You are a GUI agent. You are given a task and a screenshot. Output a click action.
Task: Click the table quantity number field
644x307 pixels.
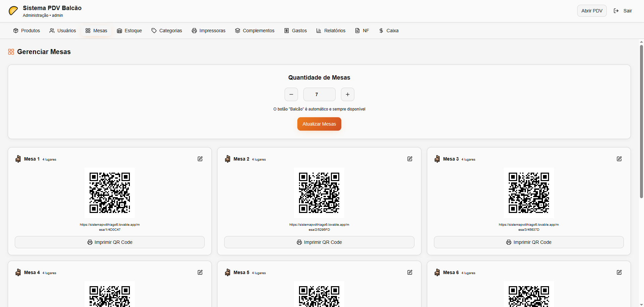click(x=319, y=94)
